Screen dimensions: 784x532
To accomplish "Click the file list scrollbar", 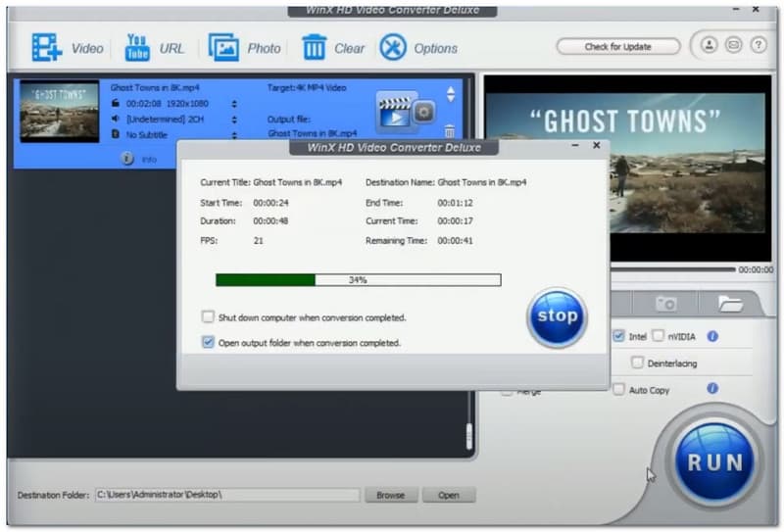I will 469,437.
